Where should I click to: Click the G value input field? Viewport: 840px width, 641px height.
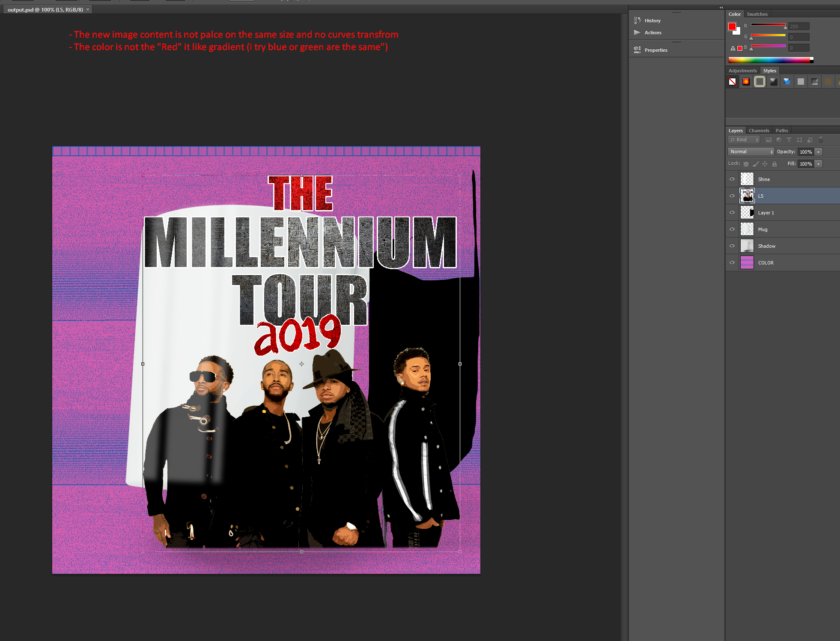tap(799, 37)
